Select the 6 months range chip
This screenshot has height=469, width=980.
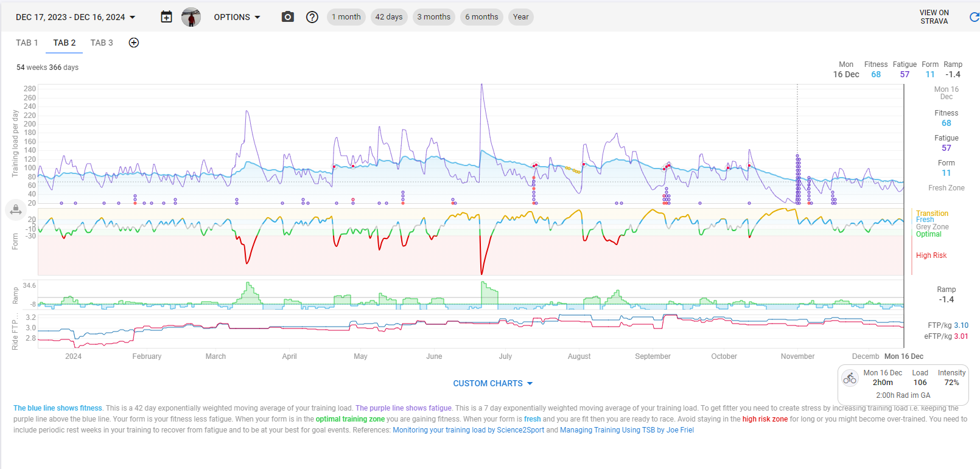(x=481, y=17)
